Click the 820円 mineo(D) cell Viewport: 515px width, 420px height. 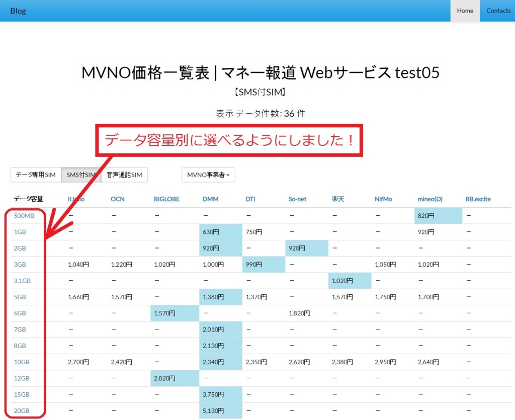click(x=438, y=216)
